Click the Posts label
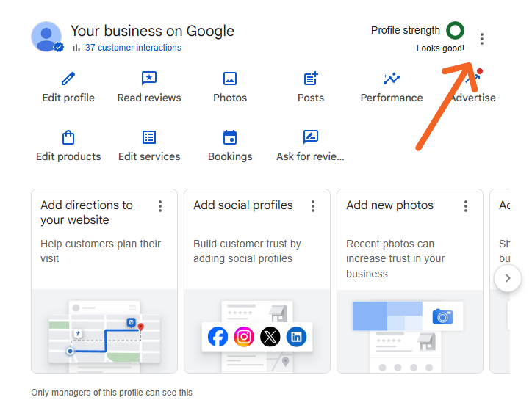This screenshot has height=411, width=532. [311, 98]
